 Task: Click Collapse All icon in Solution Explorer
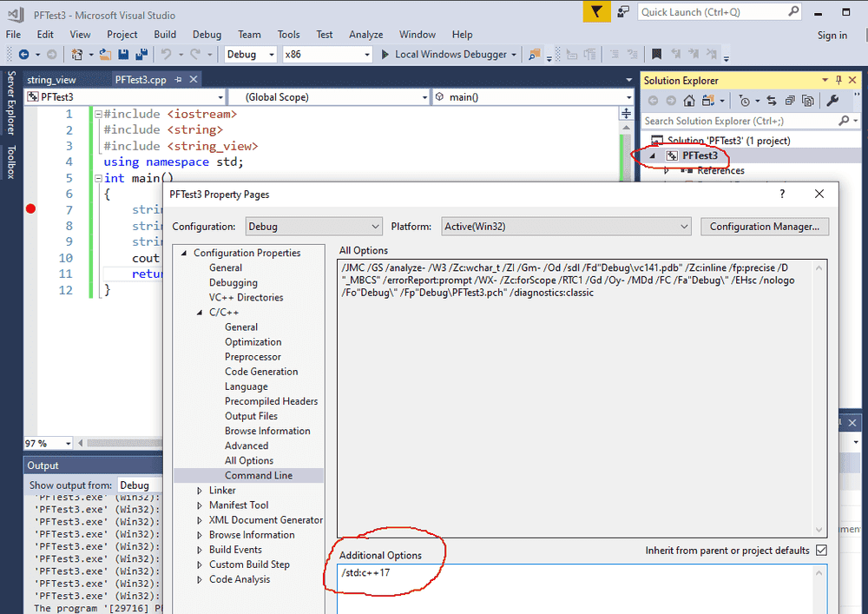click(x=789, y=102)
